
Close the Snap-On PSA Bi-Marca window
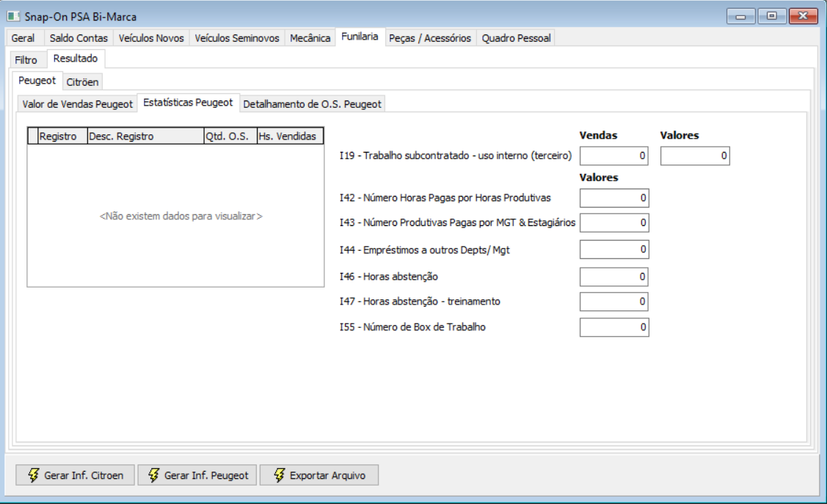803,16
